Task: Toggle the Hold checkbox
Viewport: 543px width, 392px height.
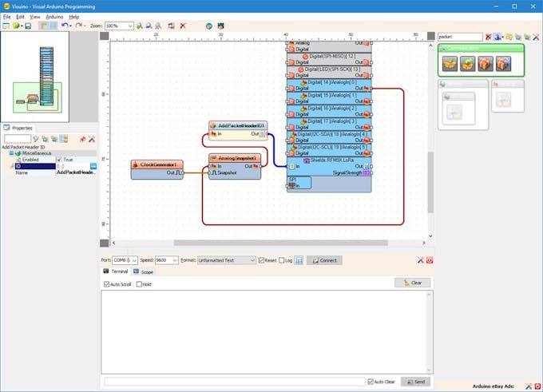Action: [139, 284]
